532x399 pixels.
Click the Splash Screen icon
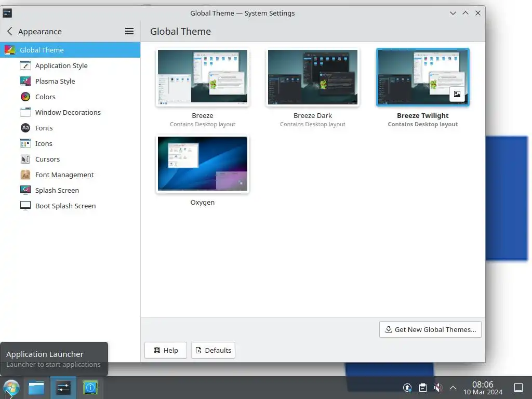pos(25,190)
